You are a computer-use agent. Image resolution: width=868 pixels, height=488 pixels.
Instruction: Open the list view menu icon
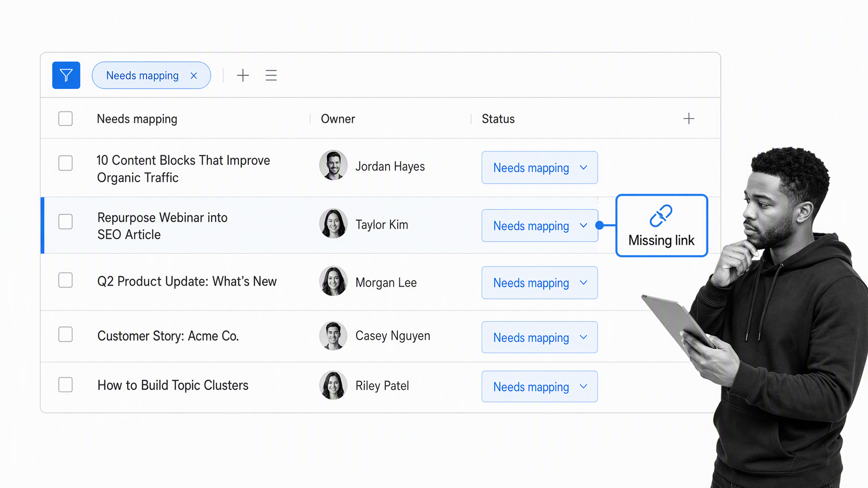point(271,75)
